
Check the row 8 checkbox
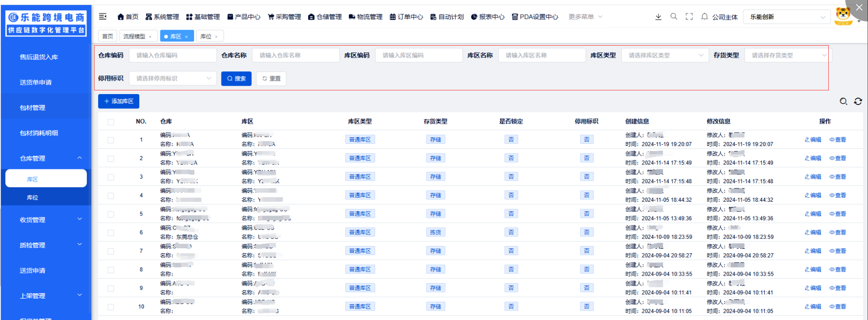click(111, 270)
